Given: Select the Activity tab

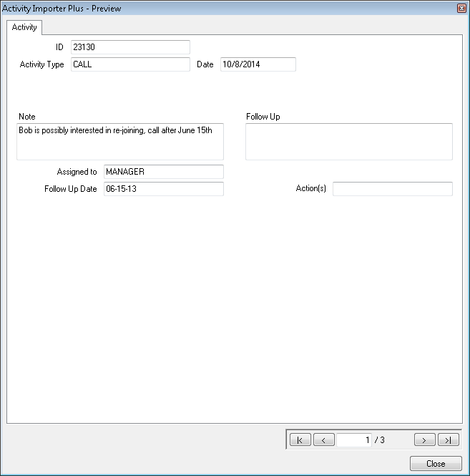Looking at the screenshot, I should [24, 27].
